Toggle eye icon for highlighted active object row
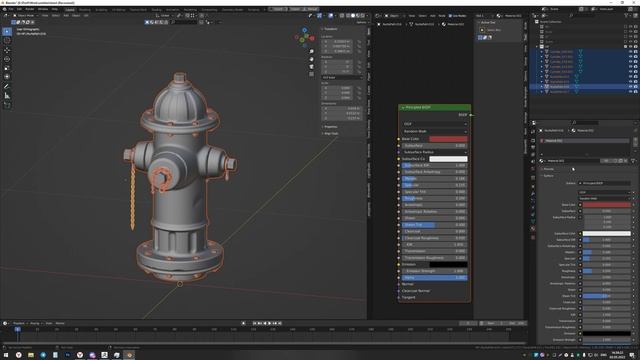Screen dimensions: 640x360 click(630, 87)
